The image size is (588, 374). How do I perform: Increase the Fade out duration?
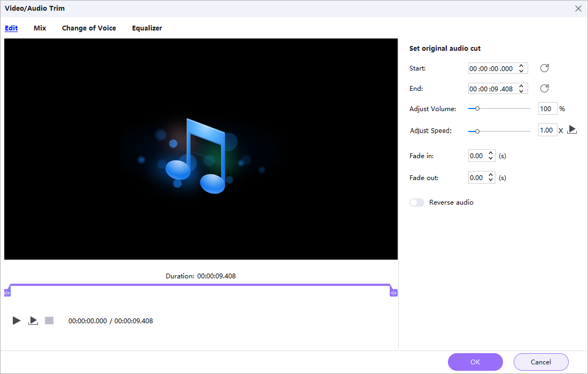point(491,175)
